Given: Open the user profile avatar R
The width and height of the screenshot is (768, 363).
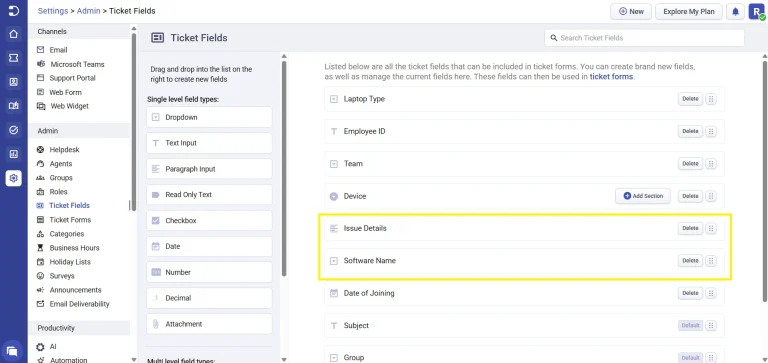Looking at the screenshot, I should click(756, 12).
